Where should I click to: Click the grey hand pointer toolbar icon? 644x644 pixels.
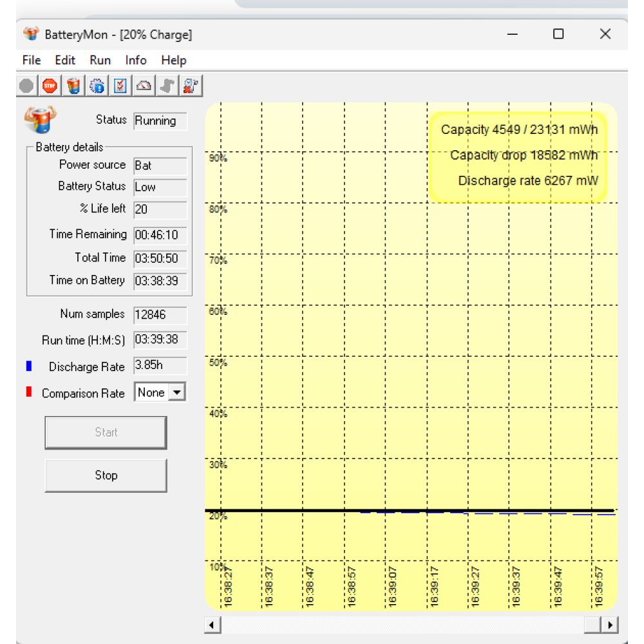pos(167,86)
